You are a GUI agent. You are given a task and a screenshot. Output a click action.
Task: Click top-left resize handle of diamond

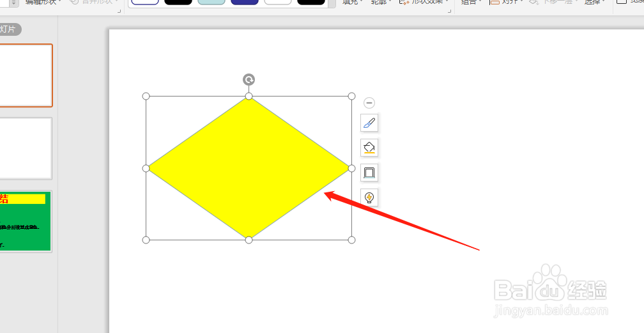(146, 97)
